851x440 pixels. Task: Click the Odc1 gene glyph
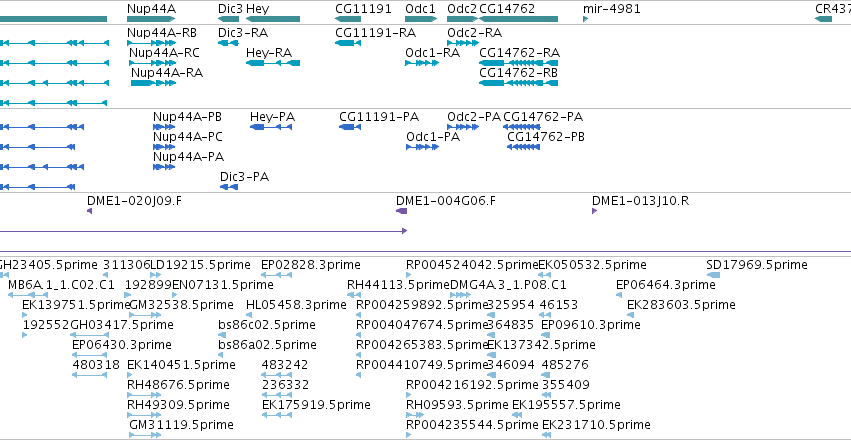point(421,19)
